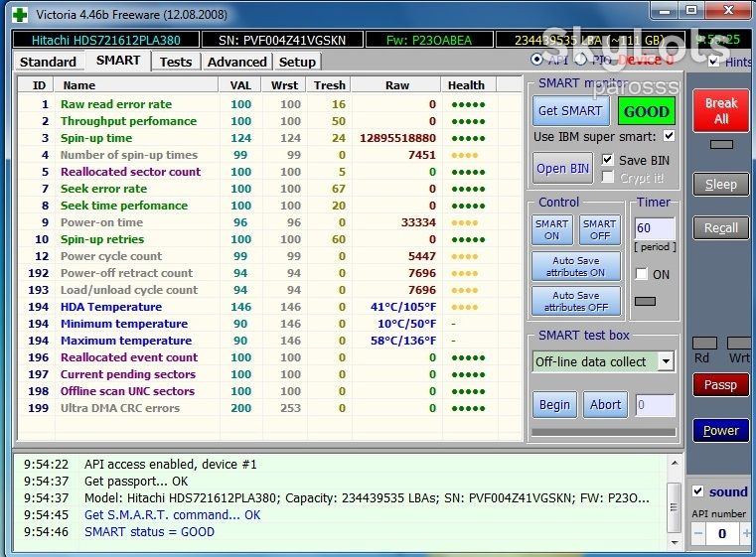The image size is (756, 557).
Task: Click Auto Save attributes OFF
Action: pyautogui.click(x=576, y=301)
